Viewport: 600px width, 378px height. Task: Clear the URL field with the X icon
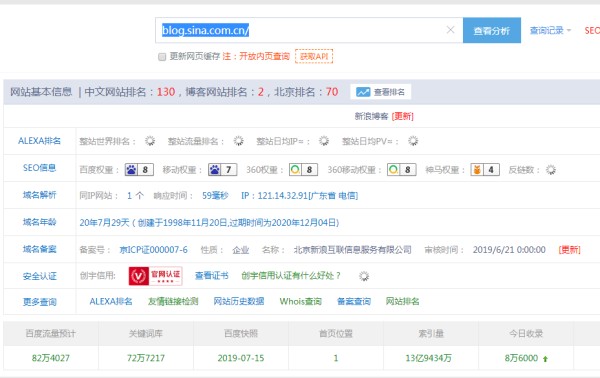point(450,29)
